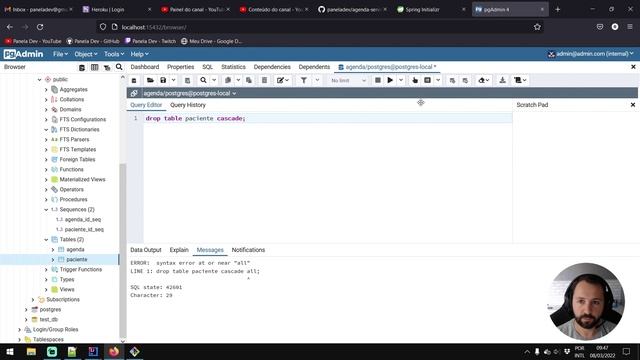Switch to the Statistics tab

tap(233, 67)
